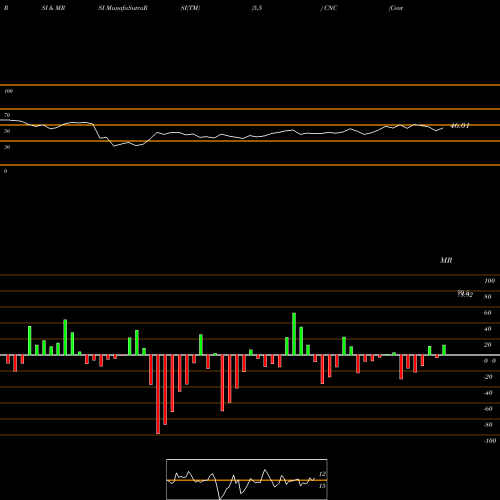500x500 pixels.
Task: Click the value 15 in mini chart
Action: coord(322,486)
